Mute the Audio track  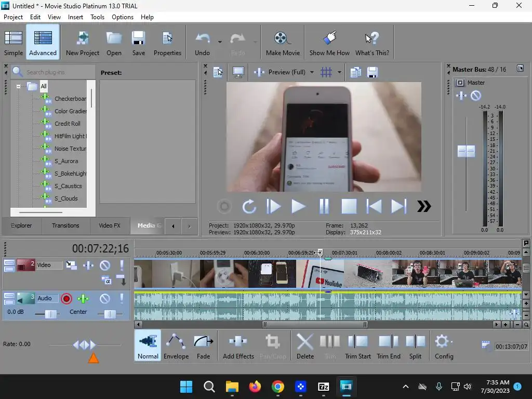105,299
